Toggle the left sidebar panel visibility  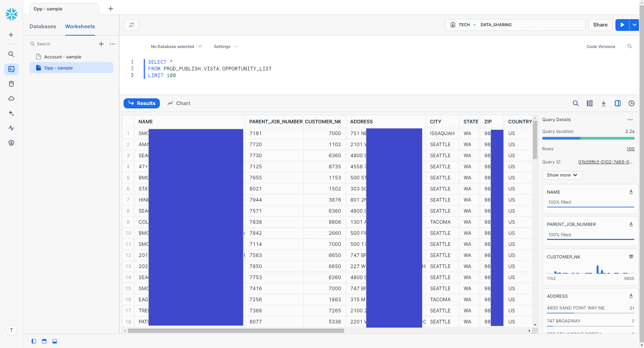pos(34,341)
